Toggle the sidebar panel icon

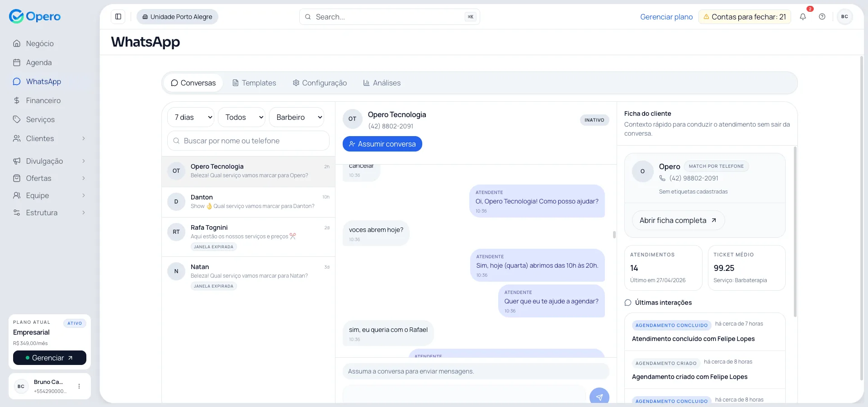click(118, 17)
